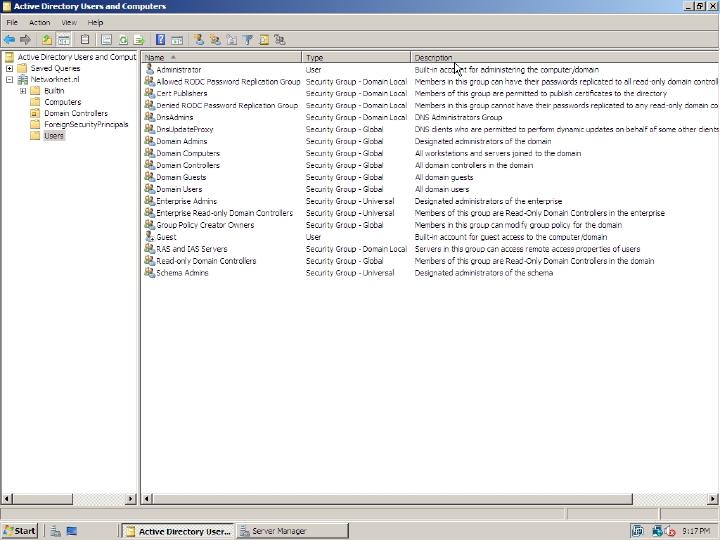Click left arrow of tree pane scrollbar
720x540 pixels.
[x=6, y=498]
